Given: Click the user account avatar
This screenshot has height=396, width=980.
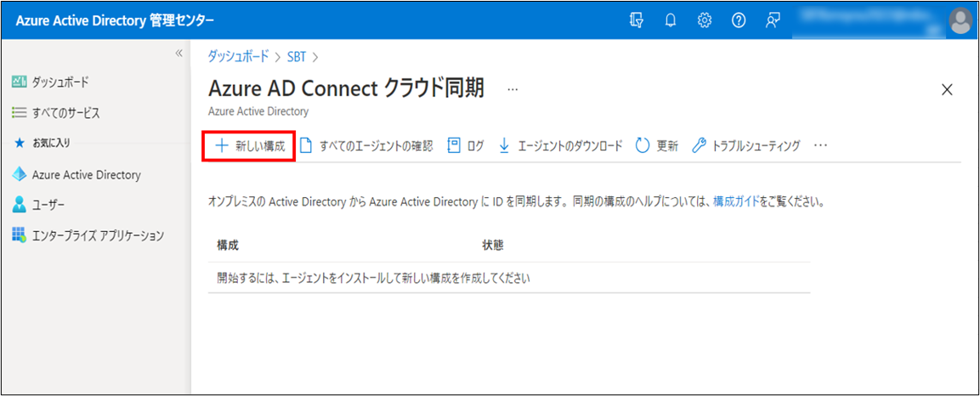Looking at the screenshot, I should pyautogui.click(x=960, y=20).
